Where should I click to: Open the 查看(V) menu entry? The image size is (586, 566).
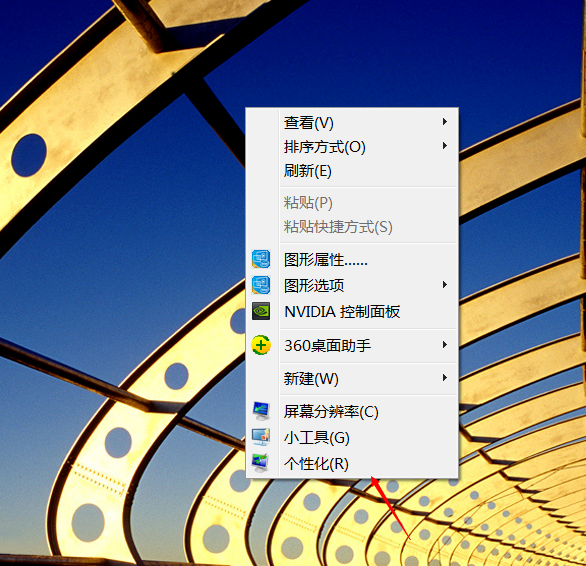[351, 122]
